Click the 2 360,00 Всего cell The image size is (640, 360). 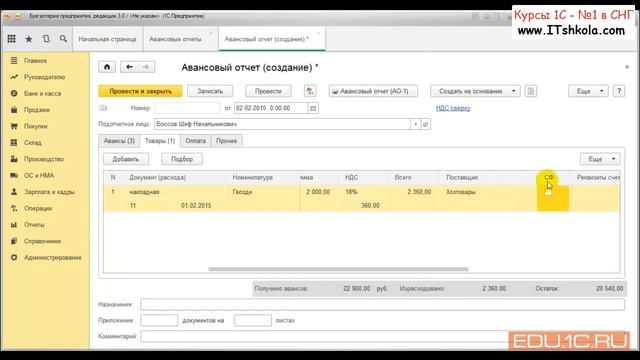(x=413, y=192)
